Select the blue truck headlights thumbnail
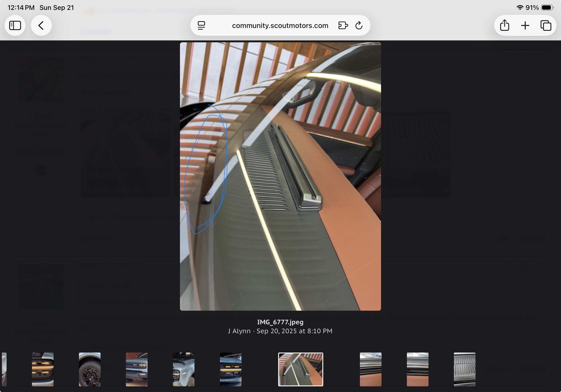Image resolution: width=561 pixels, height=392 pixels. click(x=230, y=369)
